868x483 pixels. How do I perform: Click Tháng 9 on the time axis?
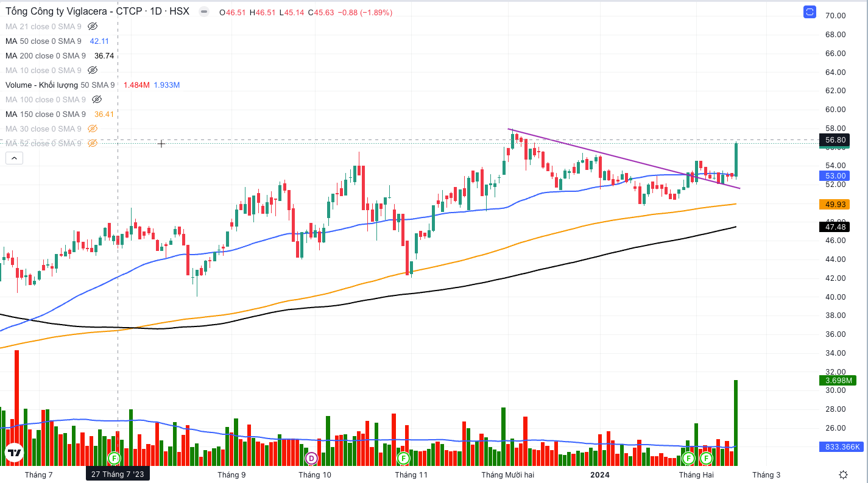click(x=231, y=474)
